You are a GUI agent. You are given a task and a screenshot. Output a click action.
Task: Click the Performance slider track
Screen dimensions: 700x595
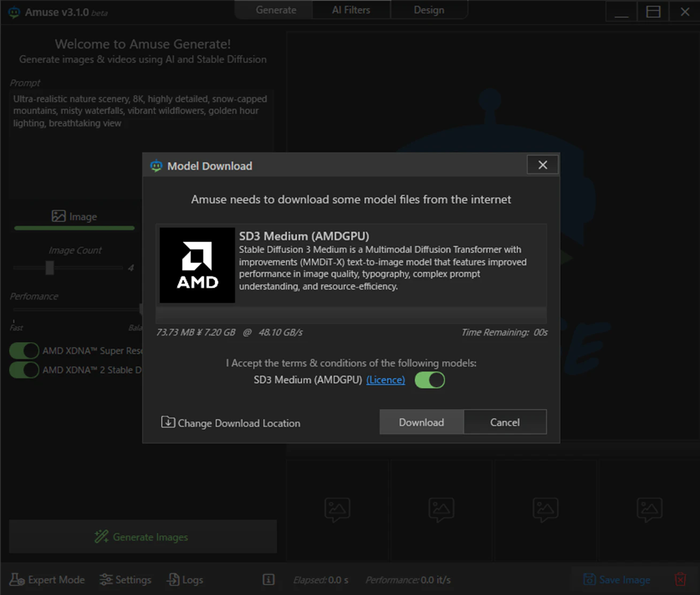click(77, 309)
